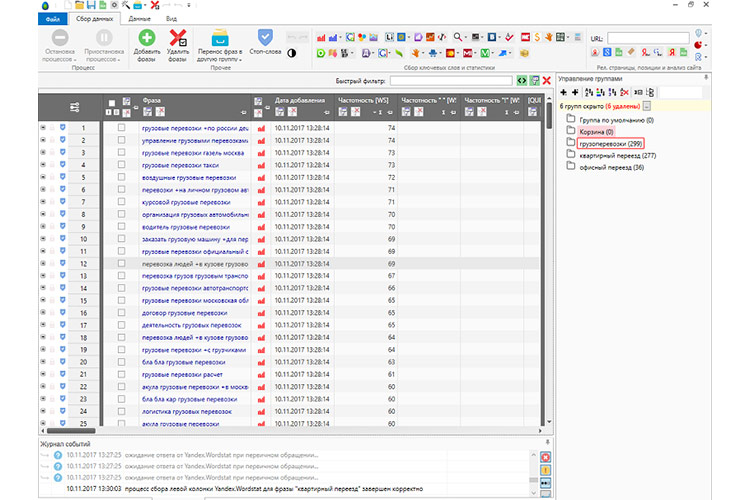
Task: Sort by the Фраза column header
Action: pyautogui.click(x=152, y=100)
